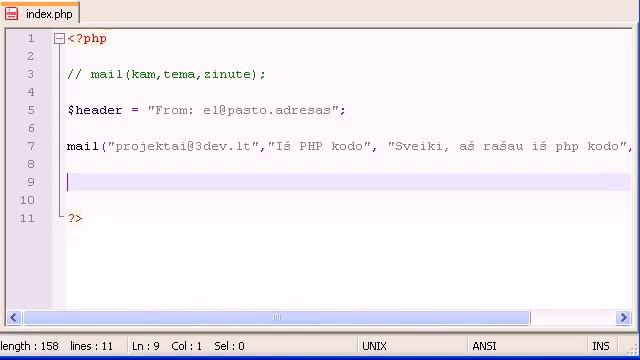
Task: Click the index.php tab file icon
Action: click(11, 14)
